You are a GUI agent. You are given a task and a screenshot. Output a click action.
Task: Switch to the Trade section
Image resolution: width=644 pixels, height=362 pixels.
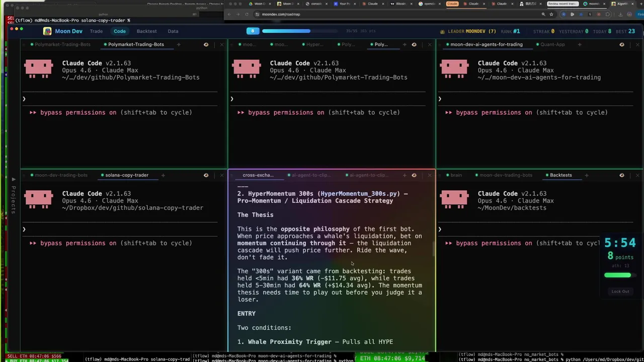96,31
